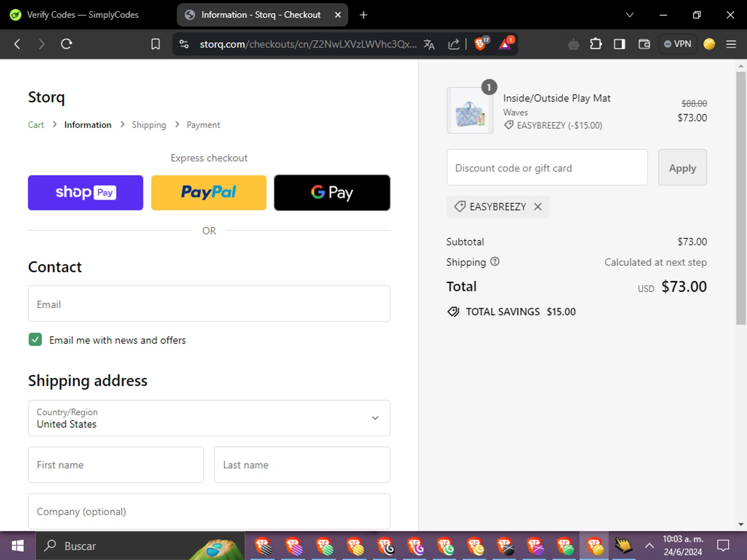Screen dimensions: 747x560
Task: Open the Brave hamburger main menu
Action: [x=731, y=44]
